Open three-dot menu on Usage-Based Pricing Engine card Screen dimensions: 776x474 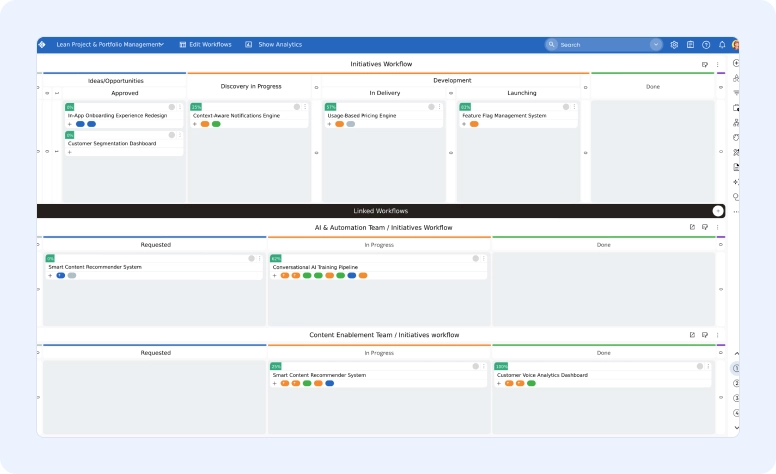[440, 107]
